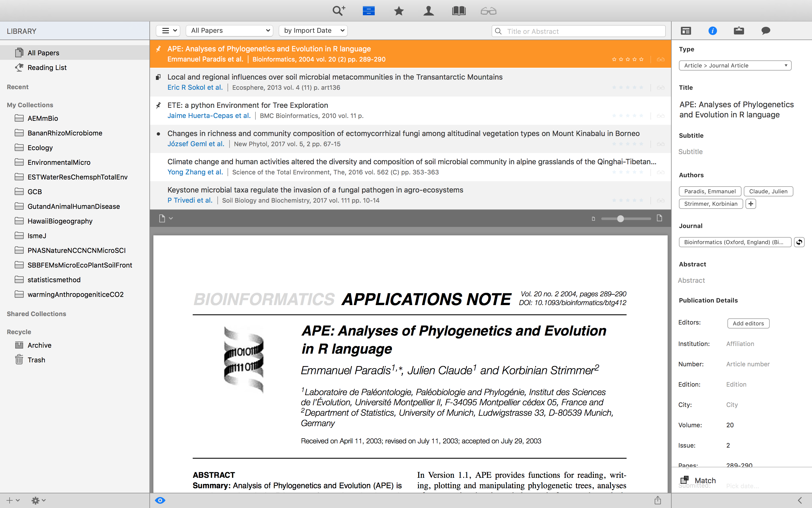Click the Add editors button
Viewport: 812px width, 508px height.
coord(748,323)
